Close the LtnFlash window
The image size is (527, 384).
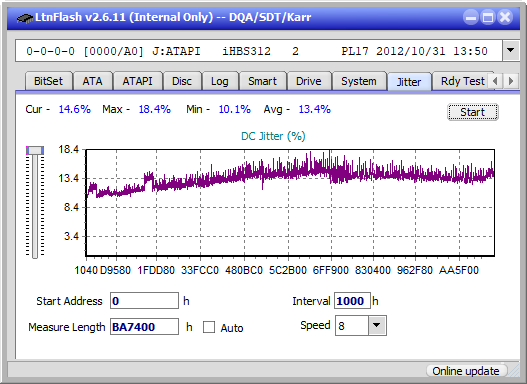tap(505, 17)
